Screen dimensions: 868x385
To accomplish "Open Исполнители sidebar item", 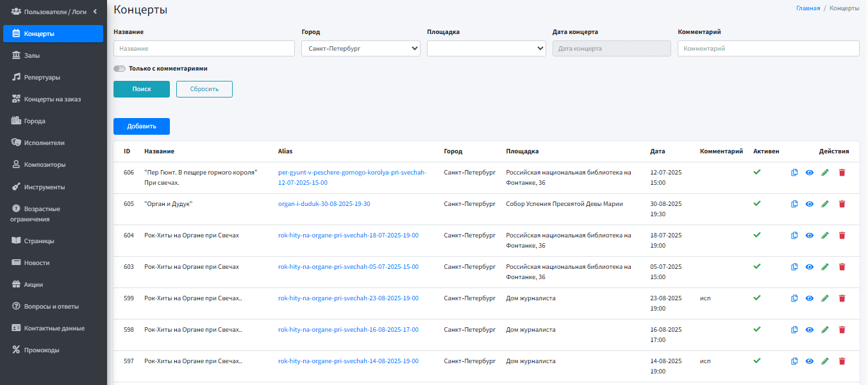I will tap(53, 142).
